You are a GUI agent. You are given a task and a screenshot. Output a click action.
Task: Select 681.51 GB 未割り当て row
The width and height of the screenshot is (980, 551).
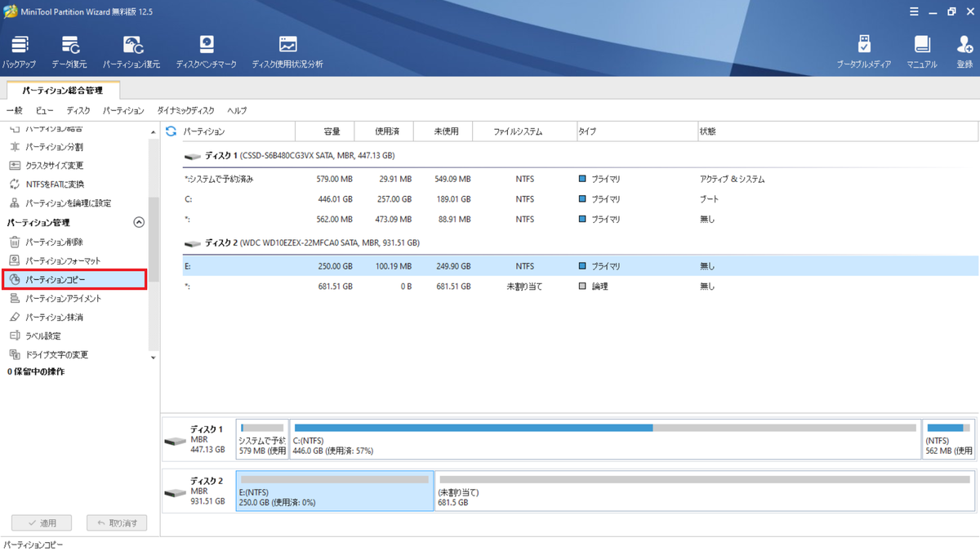coord(580,287)
